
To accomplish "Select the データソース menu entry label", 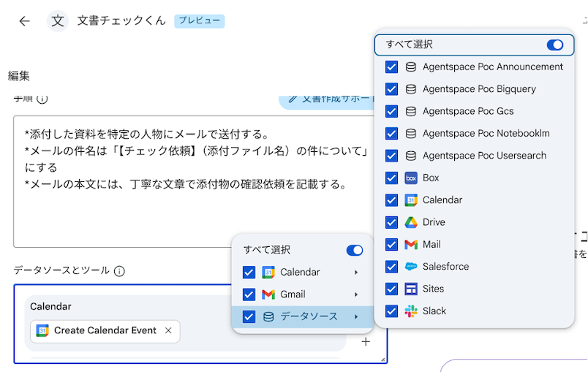I will coord(309,317).
